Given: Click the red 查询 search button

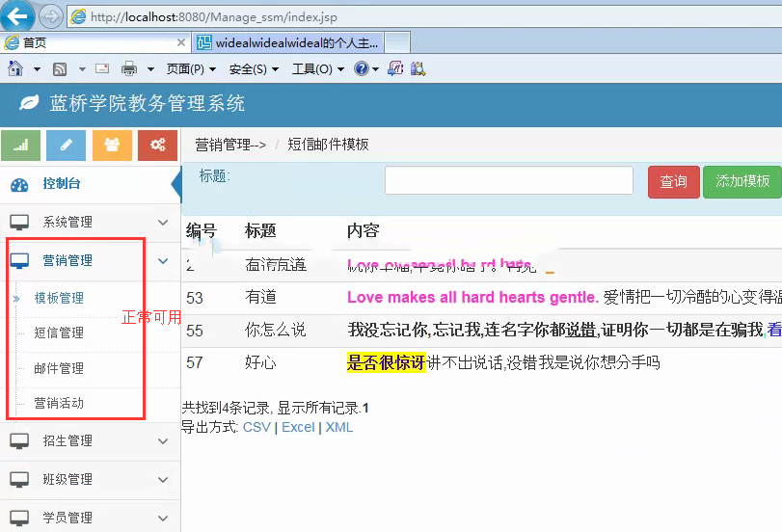Looking at the screenshot, I should coord(674,182).
